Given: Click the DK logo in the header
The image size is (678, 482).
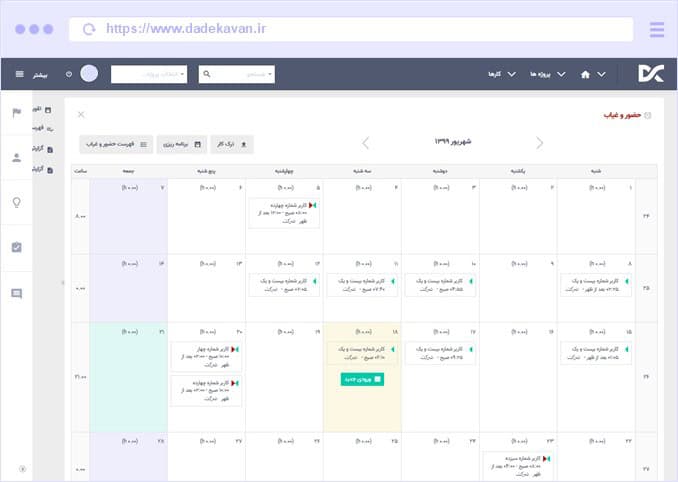Looking at the screenshot, I should coord(649,73).
